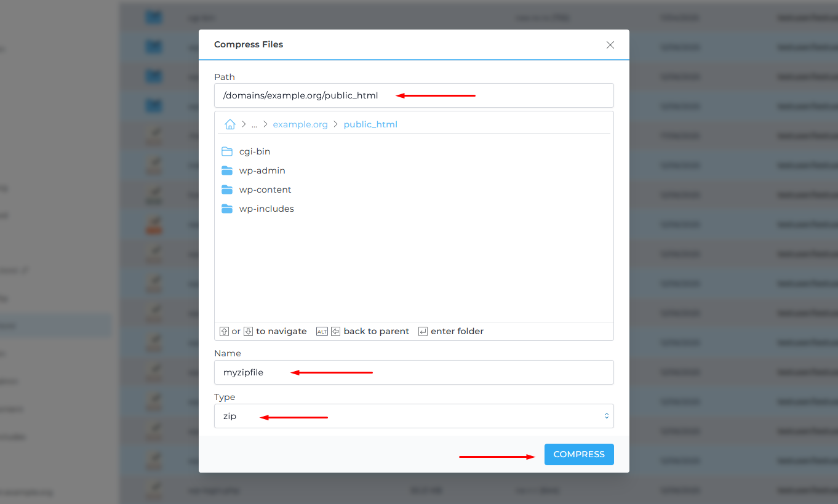Choose the wp-content folder name
Screen dimensions: 838x504
pos(265,190)
